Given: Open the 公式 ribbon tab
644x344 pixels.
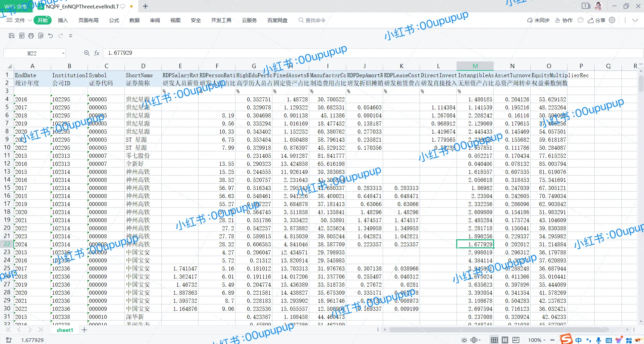Looking at the screenshot, I should tap(114, 20).
